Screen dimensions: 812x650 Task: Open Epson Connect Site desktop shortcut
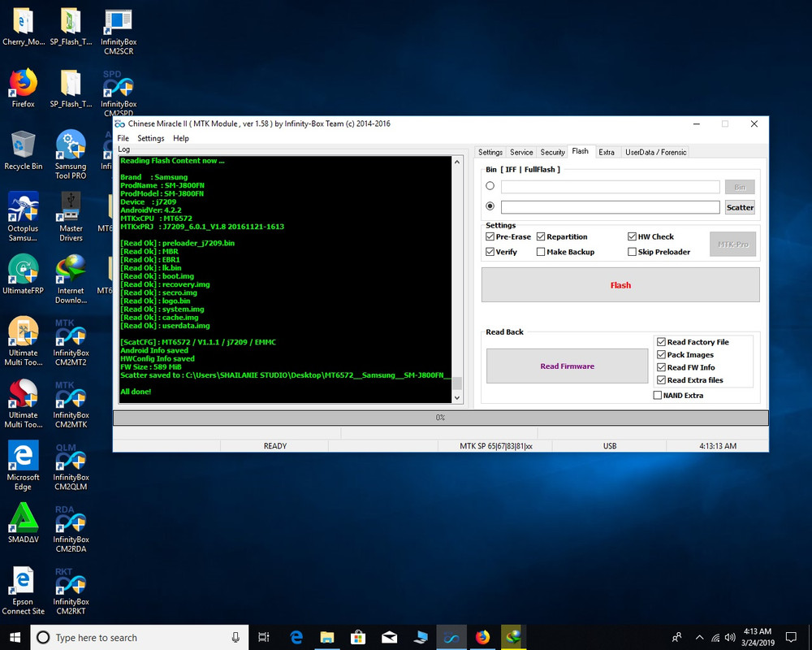[x=23, y=581]
